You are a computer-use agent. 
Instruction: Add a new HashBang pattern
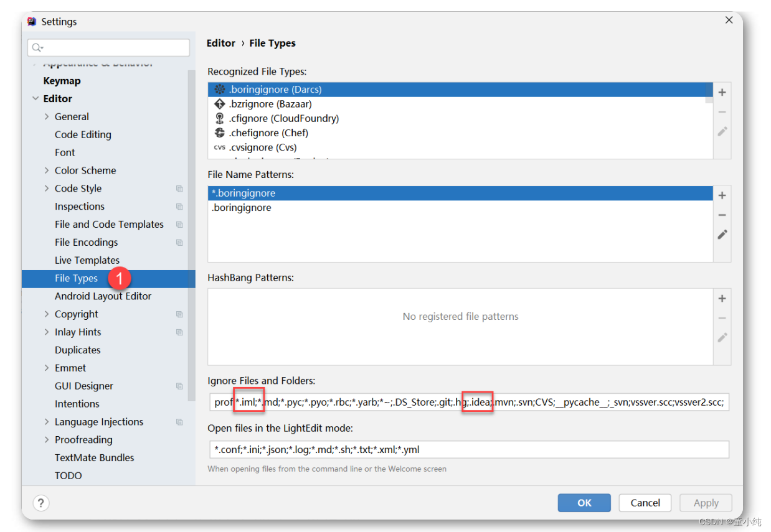coord(722,299)
